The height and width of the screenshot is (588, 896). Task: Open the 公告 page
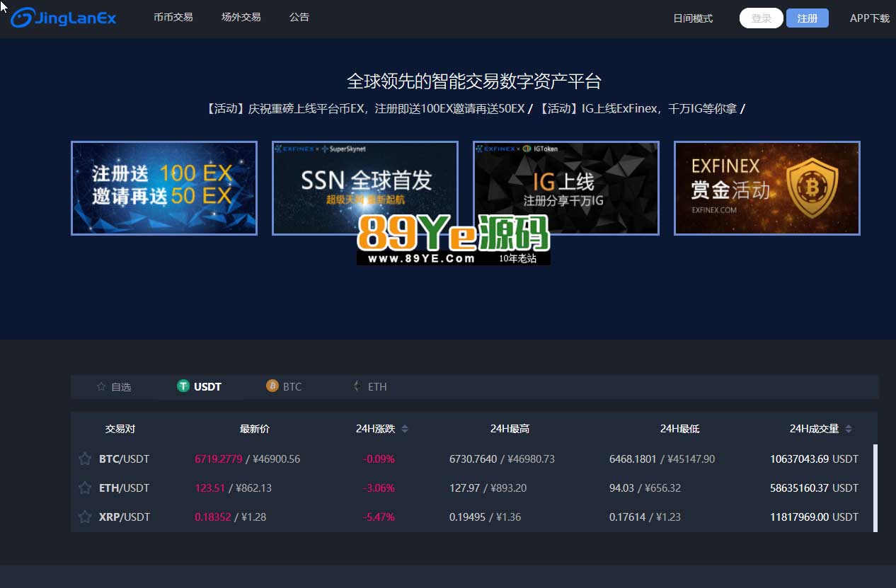pos(299,17)
